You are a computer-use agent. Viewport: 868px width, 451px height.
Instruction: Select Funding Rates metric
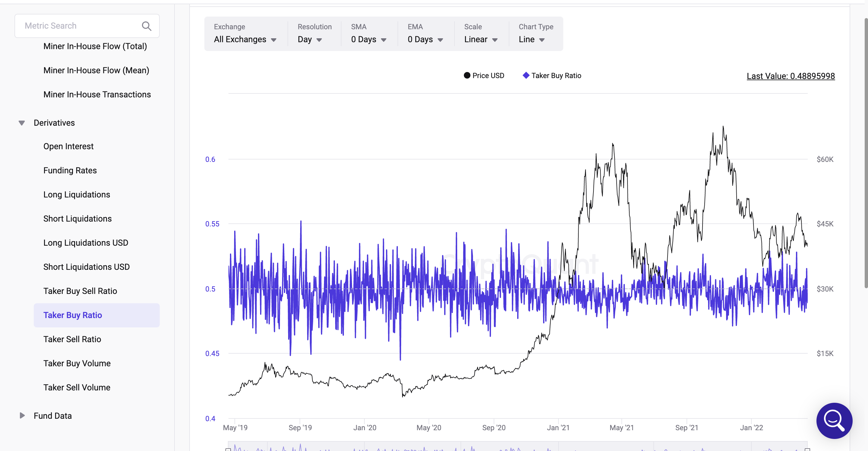pos(70,170)
